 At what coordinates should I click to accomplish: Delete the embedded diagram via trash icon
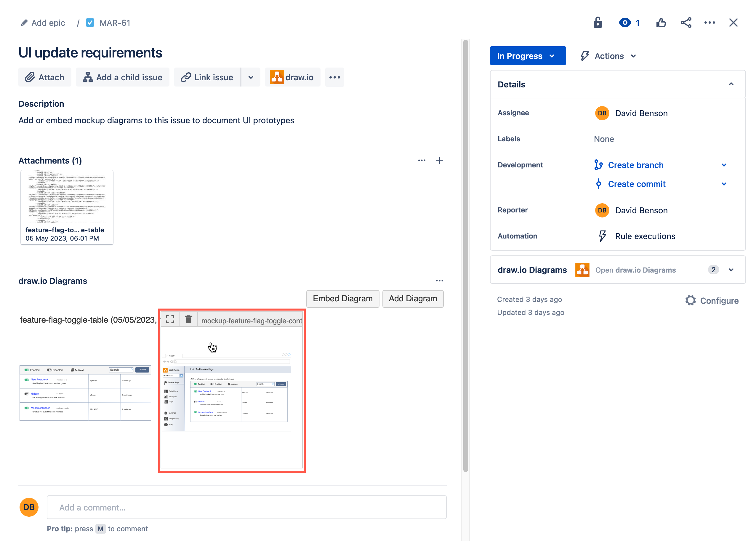tap(188, 319)
